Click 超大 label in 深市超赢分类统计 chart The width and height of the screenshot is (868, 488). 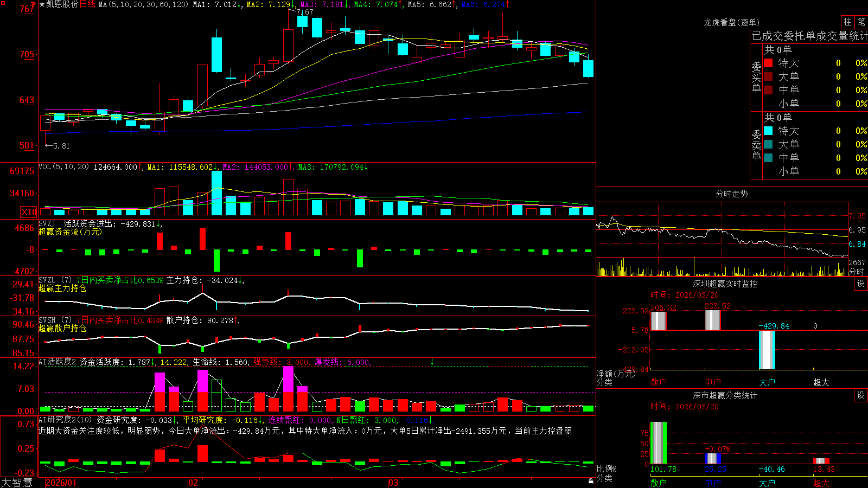click(821, 483)
